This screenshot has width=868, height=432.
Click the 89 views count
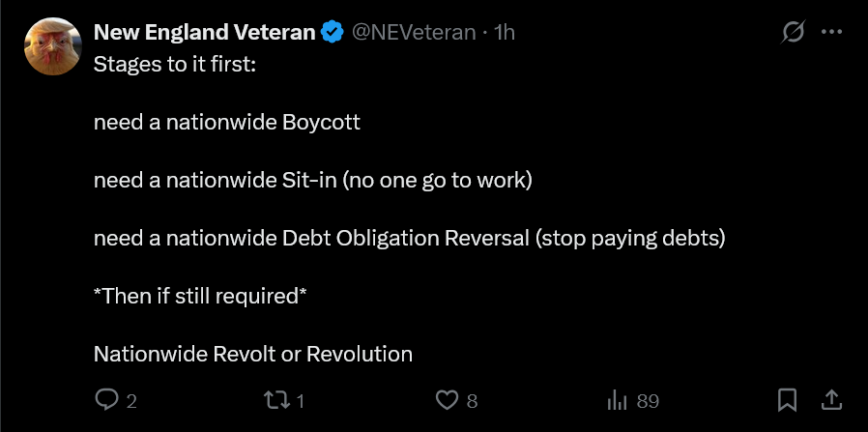(x=647, y=400)
